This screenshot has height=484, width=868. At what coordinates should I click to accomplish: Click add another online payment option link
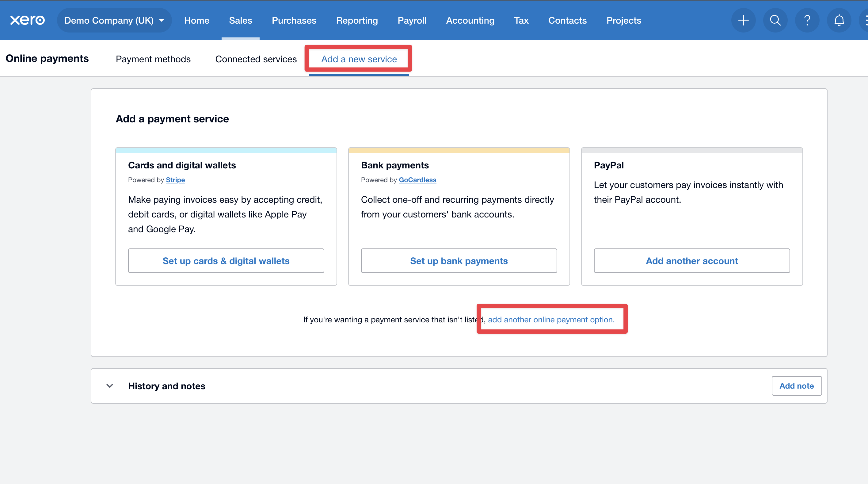point(551,319)
